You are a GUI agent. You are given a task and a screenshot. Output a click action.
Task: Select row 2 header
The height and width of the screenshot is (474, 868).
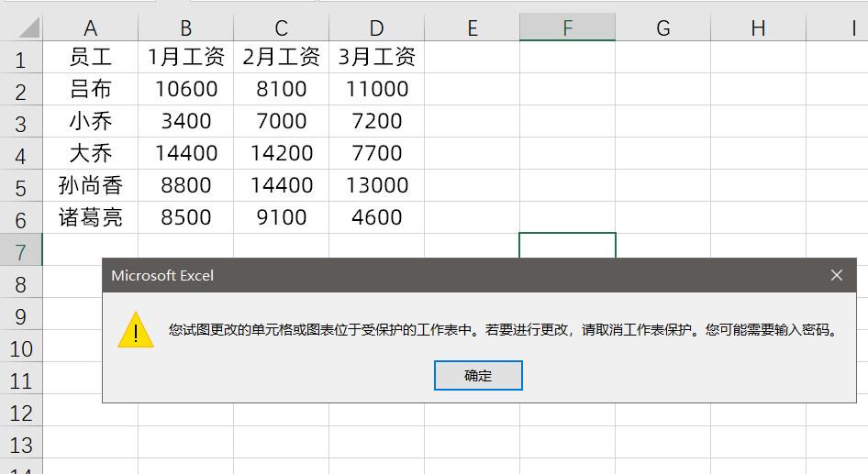pos(21,90)
